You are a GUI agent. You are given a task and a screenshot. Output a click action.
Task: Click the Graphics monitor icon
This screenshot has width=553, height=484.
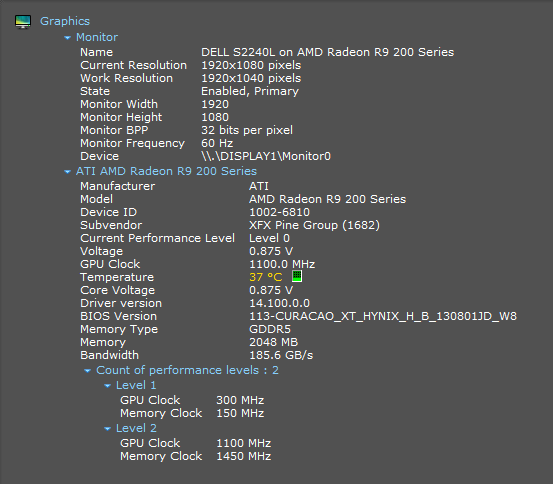23,22
